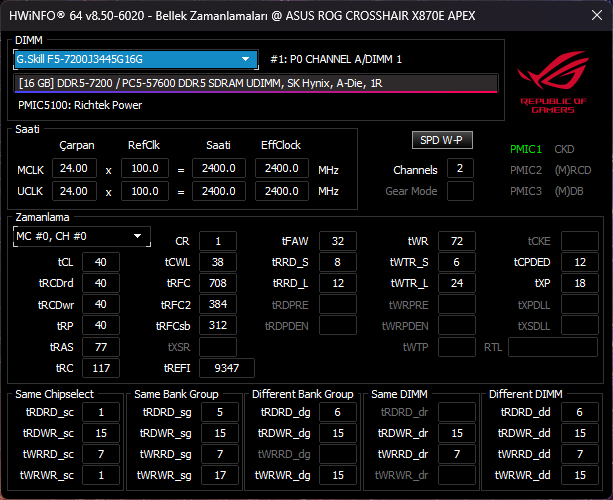Click the tRAS value 77
Screen dimensions: 613x500
[x=100, y=347]
